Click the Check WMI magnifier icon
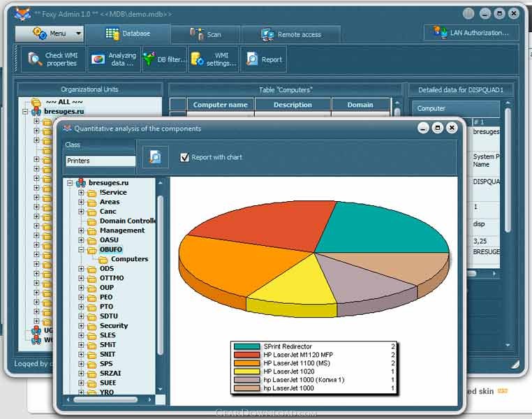Viewport: 532px width, 419px height. click(x=35, y=59)
